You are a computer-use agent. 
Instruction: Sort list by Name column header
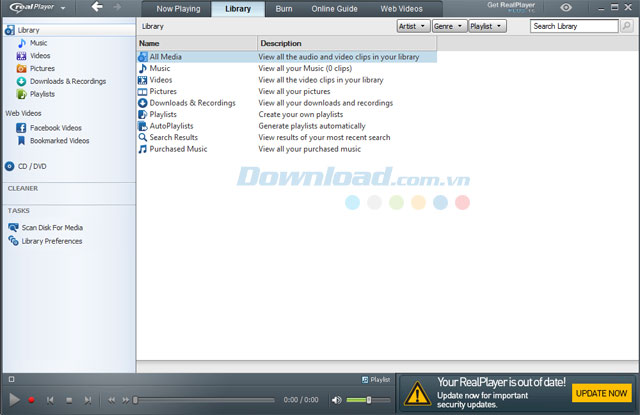[x=197, y=43]
